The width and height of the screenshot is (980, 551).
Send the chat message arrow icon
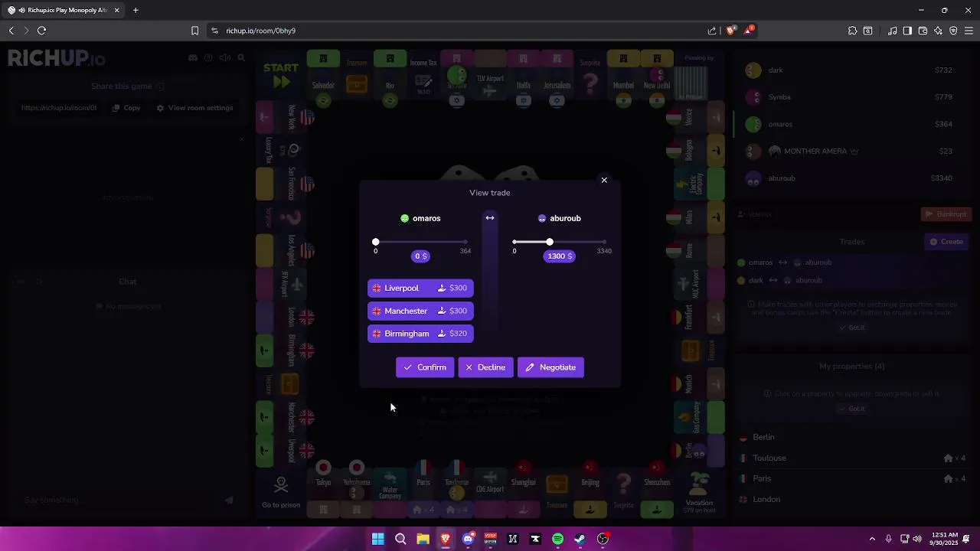(x=229, y=500)
